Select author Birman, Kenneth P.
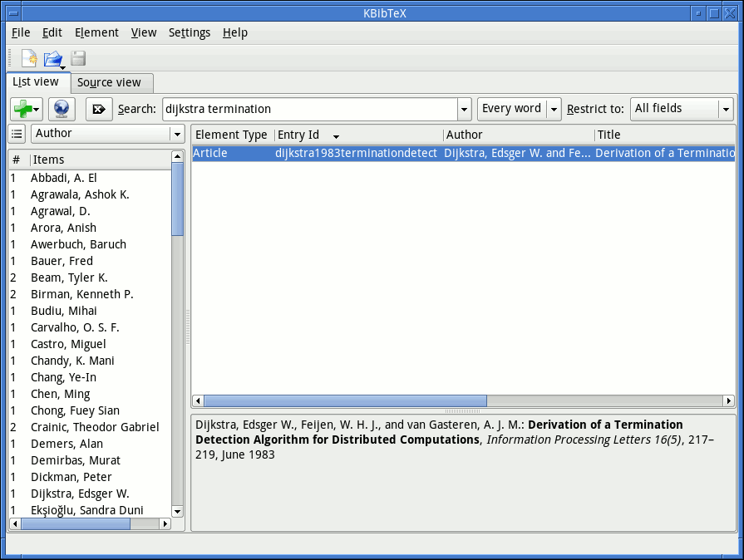 (x=90, y=294)
